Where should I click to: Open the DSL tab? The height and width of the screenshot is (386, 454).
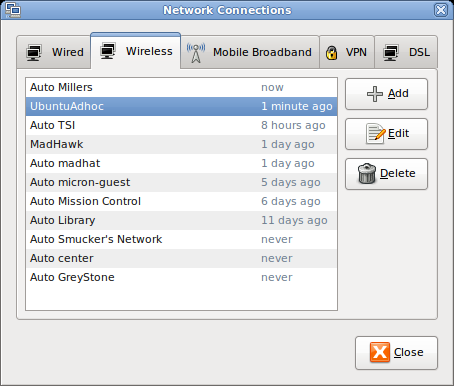(x=406, y=52)
